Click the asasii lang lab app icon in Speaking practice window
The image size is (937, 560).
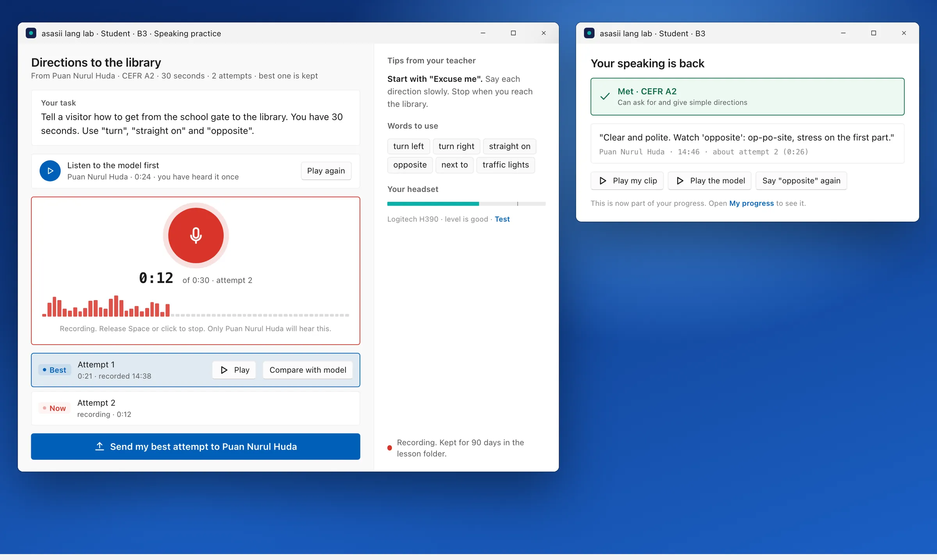[x=31, y=33]
